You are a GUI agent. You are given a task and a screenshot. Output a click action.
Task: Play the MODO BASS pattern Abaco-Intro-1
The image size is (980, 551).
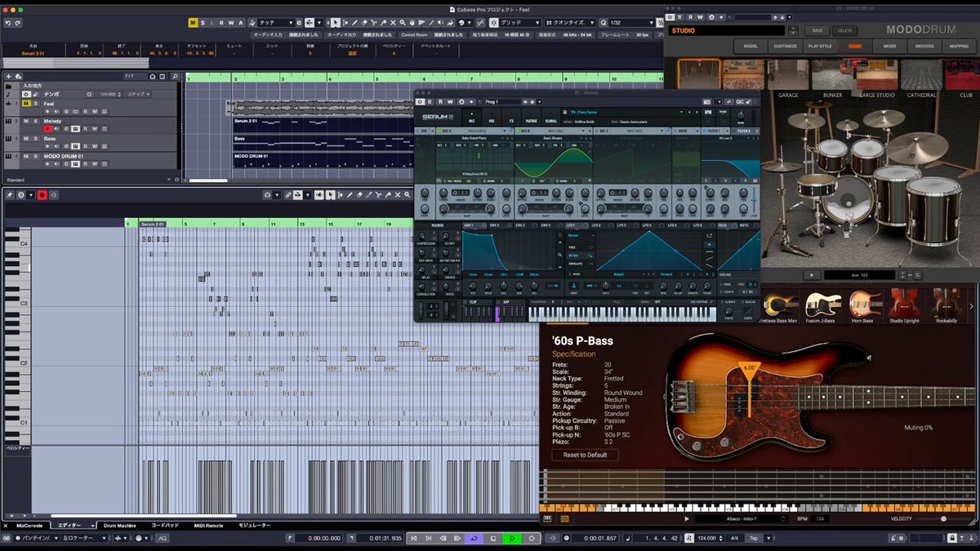click(687, 518)
